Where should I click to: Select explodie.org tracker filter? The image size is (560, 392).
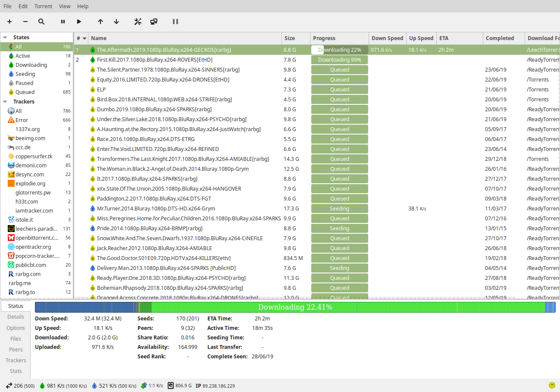(37, 183)
